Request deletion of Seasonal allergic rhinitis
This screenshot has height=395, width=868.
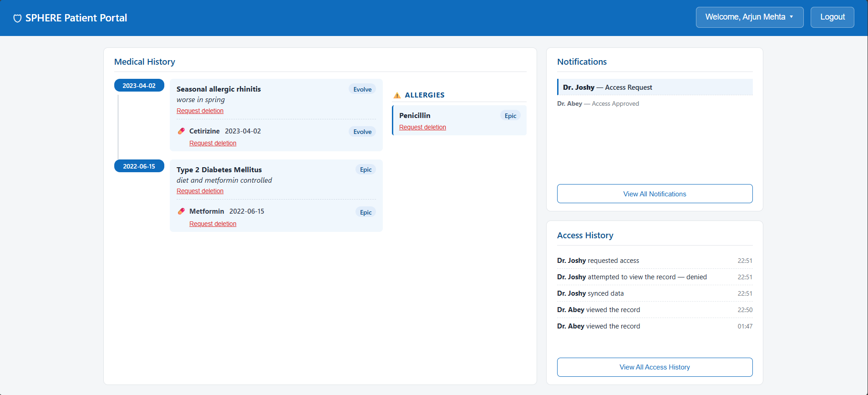click(200, 111)
